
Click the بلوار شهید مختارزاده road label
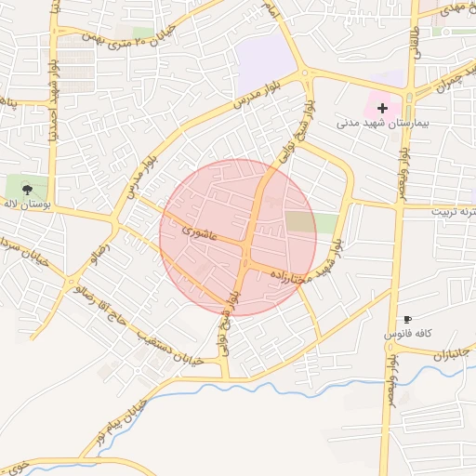(308, 263)
